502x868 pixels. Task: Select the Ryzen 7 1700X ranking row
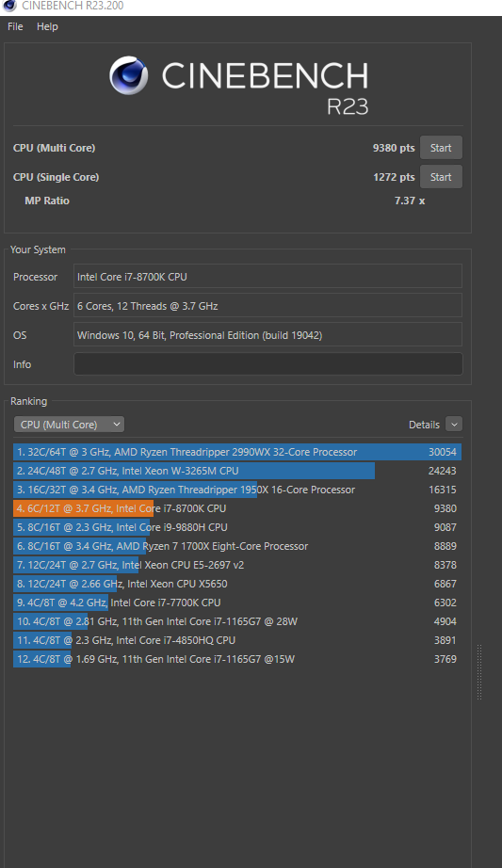[237, 546]
